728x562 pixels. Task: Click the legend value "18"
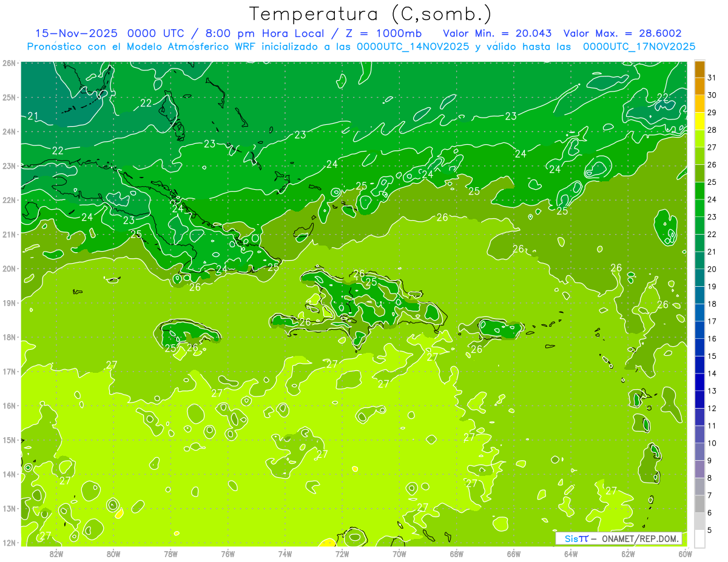[712, 304]
